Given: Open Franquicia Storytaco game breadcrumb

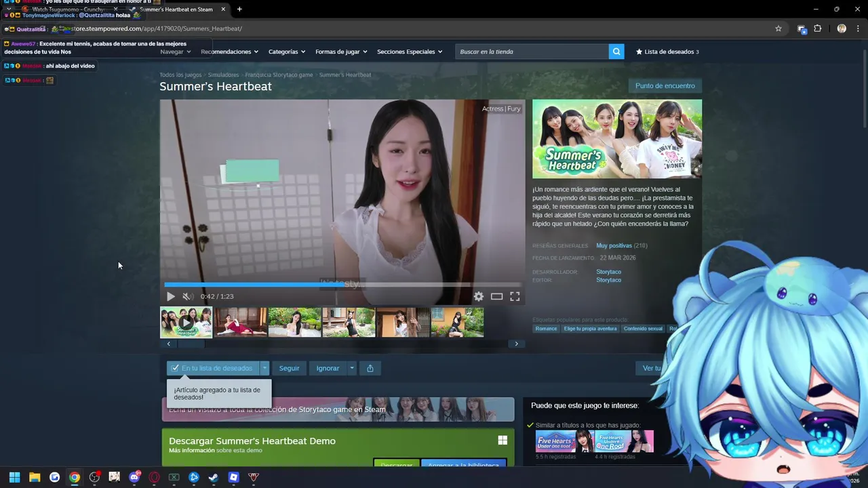Looking at the screenshot, I should [279, 75].
